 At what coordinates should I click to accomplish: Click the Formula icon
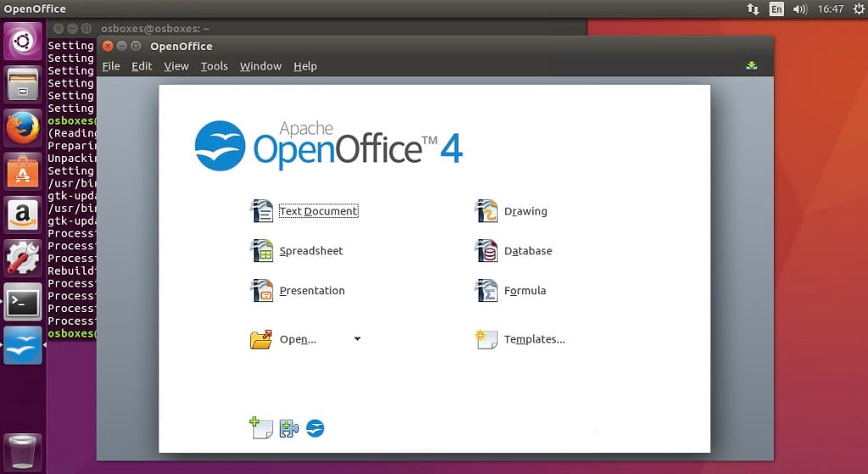(486, 291)
